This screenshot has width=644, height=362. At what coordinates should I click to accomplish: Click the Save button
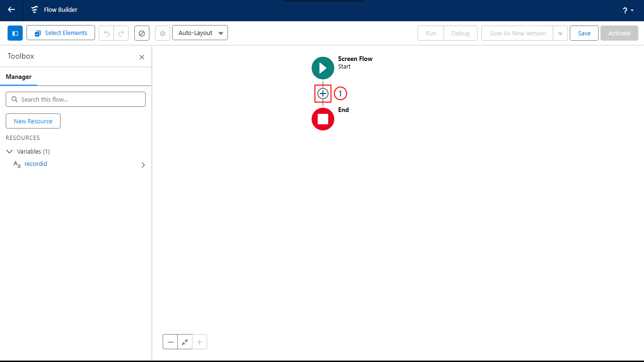[x=584, y=34]
